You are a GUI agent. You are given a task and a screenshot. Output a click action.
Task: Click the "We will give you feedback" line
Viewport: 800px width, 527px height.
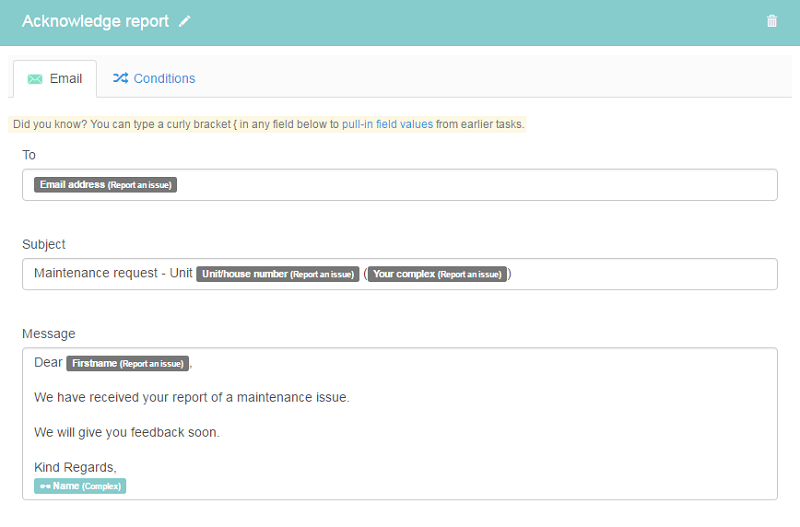coord(126,433)
